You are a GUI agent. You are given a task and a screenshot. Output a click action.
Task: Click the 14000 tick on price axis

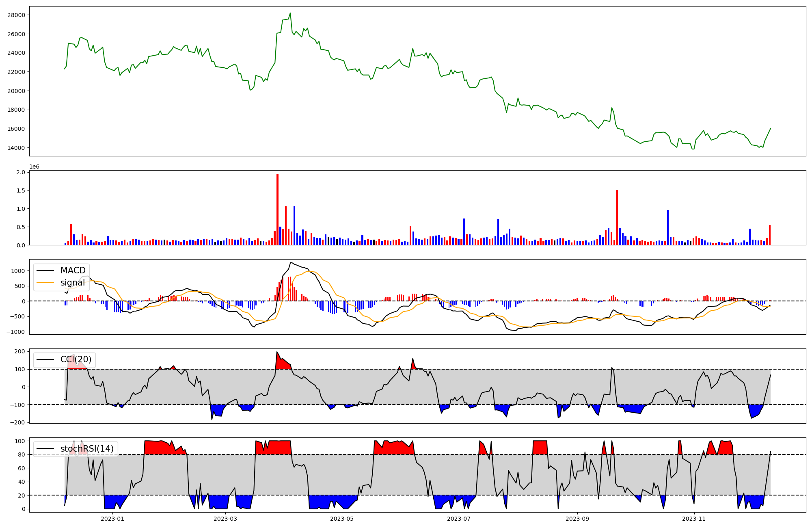click(16, 148)
